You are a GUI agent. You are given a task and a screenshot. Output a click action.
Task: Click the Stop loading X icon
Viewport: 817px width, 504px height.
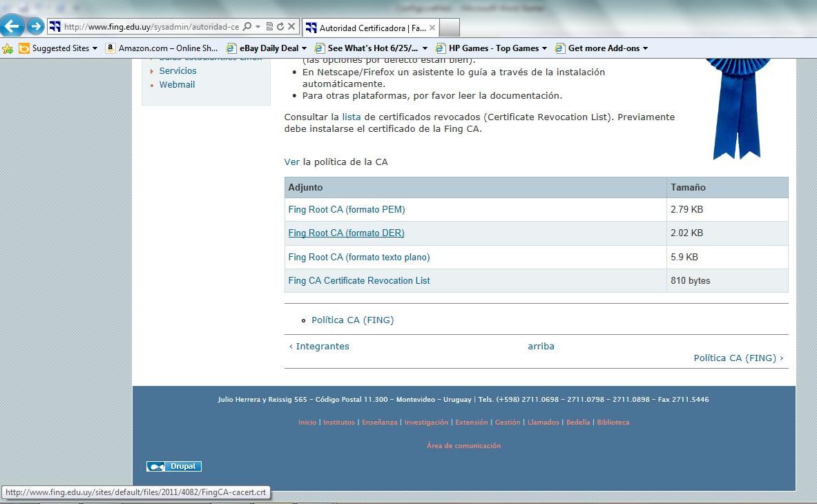click(291, 27)
